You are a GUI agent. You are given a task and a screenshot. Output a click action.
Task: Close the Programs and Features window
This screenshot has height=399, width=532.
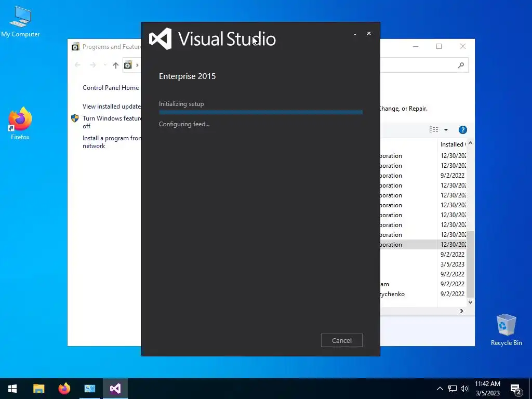[x=463, y=46]
